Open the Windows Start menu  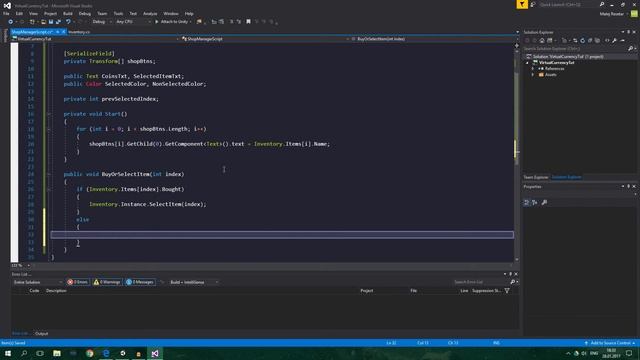[8, 353]
